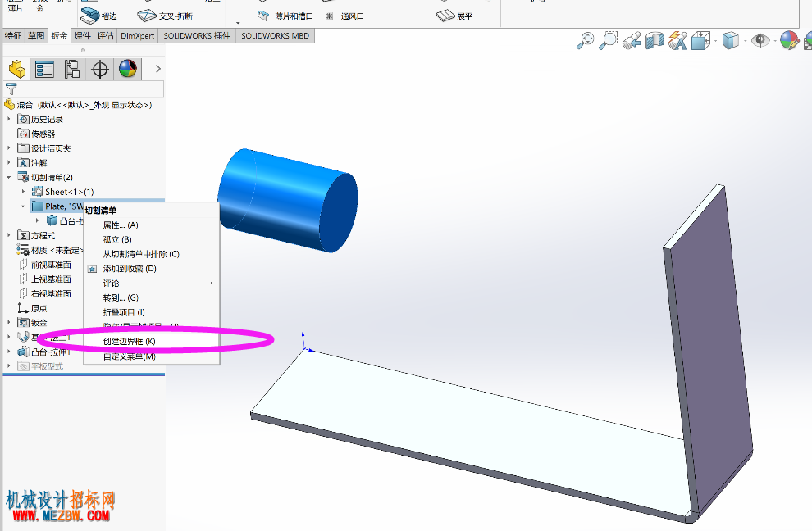Click the 通风口 vent tool
The image size is (812, 531).
[344, 16]
